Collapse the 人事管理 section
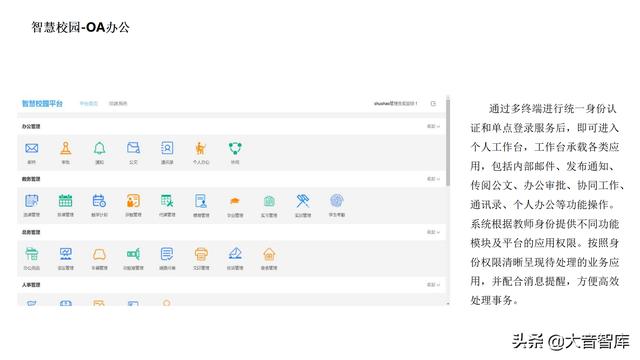The image size is (640, 360). 433,285
